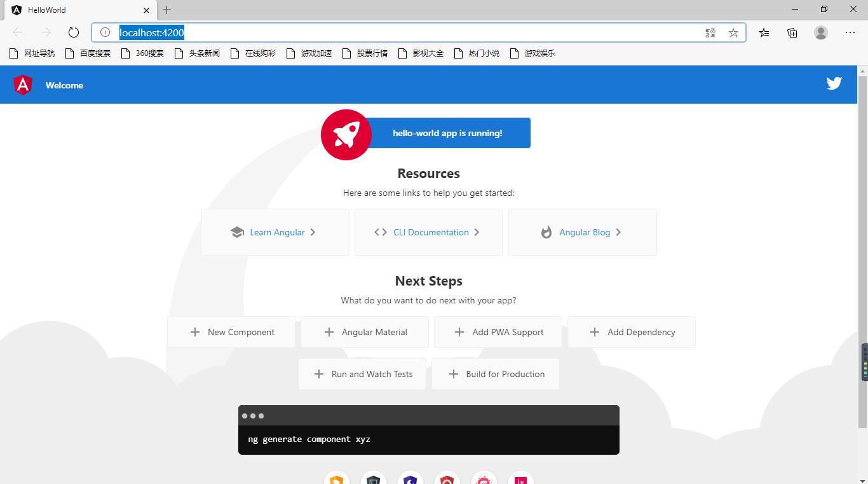The height and width of the screenshot is (484, 868).
Task: Click the 'ng generate component xyz' terminal text
Action: click(x=309, y=439)
